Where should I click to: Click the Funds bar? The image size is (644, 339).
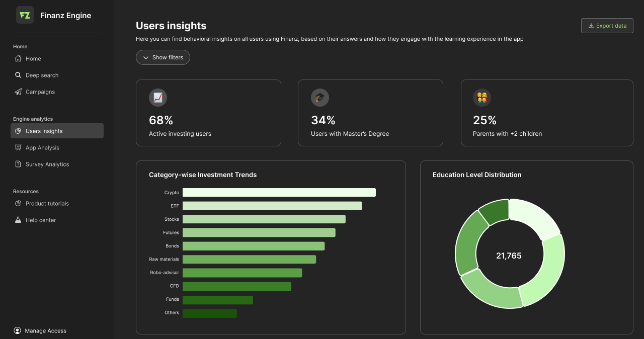(x=218, y=300)
